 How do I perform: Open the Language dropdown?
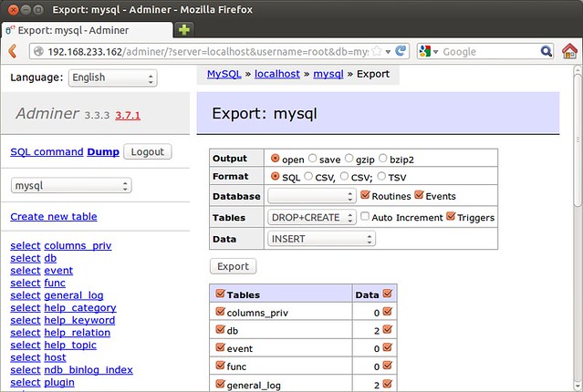coord(112,78)
